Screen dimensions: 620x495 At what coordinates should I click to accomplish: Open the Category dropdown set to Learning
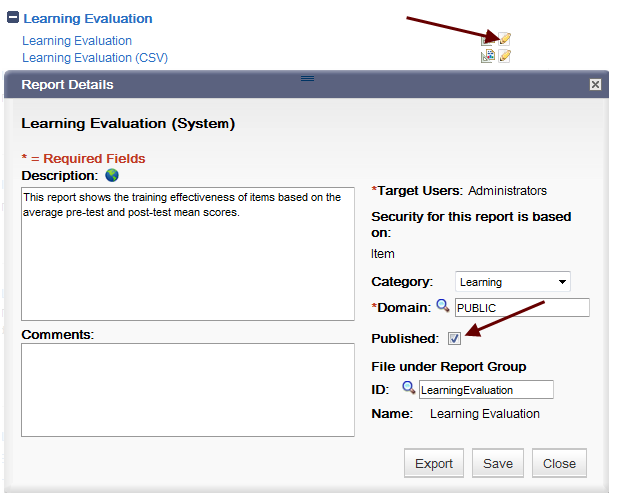click(513, 282)
